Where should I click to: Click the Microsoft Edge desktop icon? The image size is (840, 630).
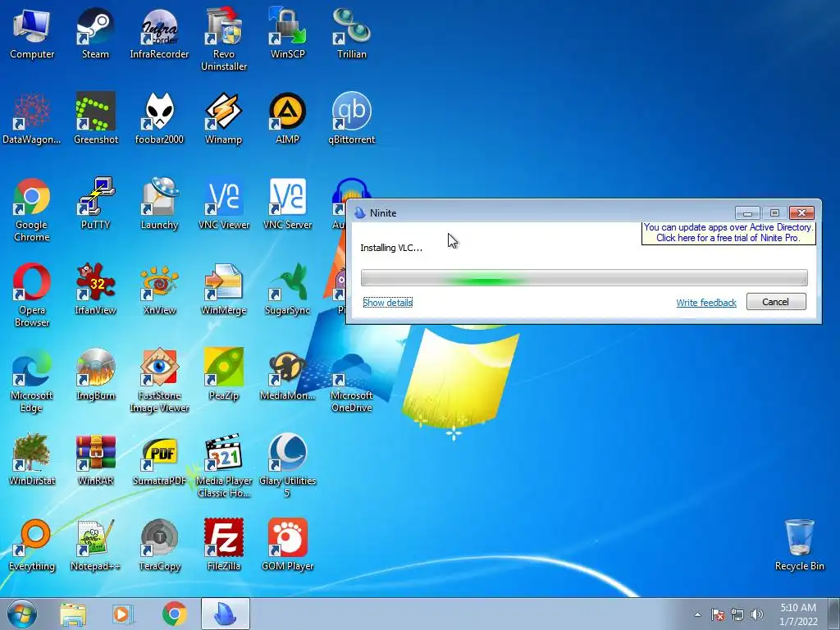point(32,381)
